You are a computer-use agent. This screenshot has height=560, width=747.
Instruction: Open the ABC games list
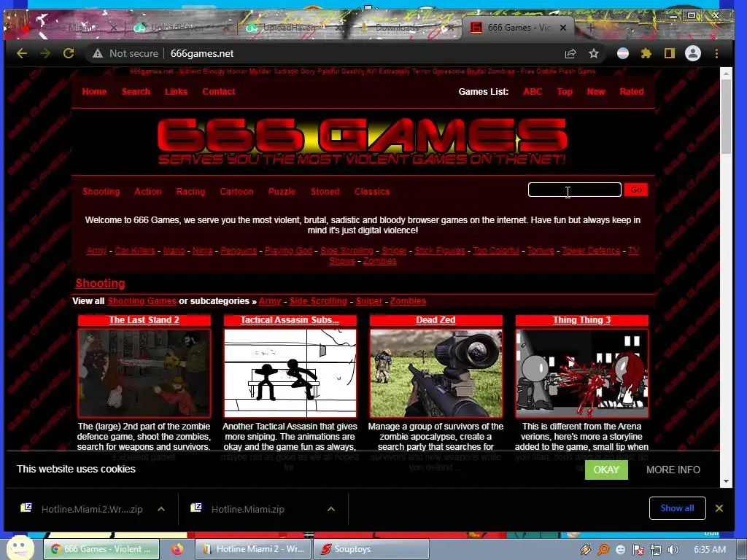(533, 91)
